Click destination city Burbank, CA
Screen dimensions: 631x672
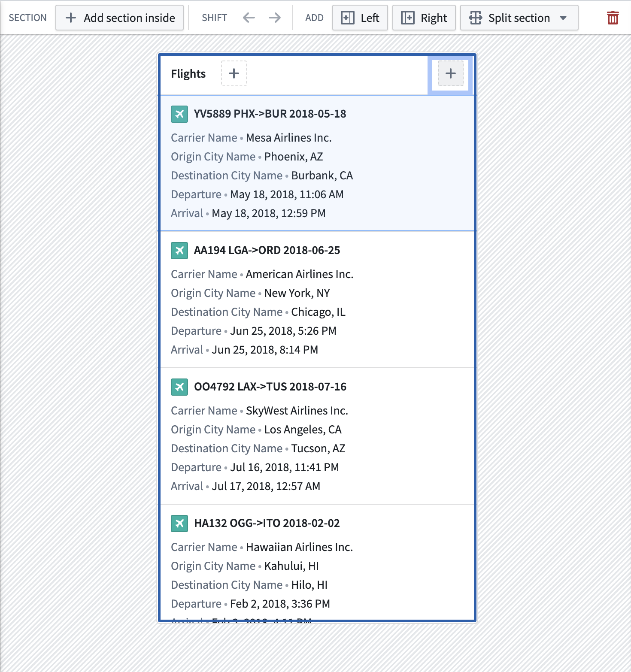pos(322,176)
